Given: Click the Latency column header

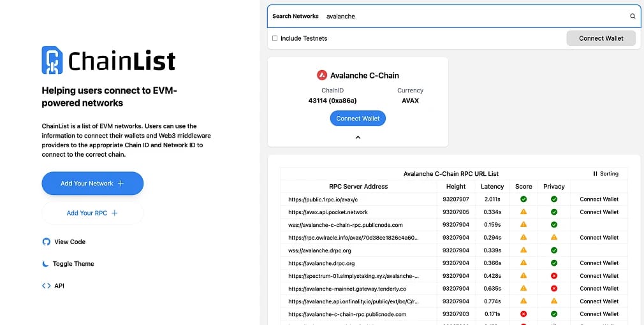Looking at the screenshot, I should click(x=492, y=186).
